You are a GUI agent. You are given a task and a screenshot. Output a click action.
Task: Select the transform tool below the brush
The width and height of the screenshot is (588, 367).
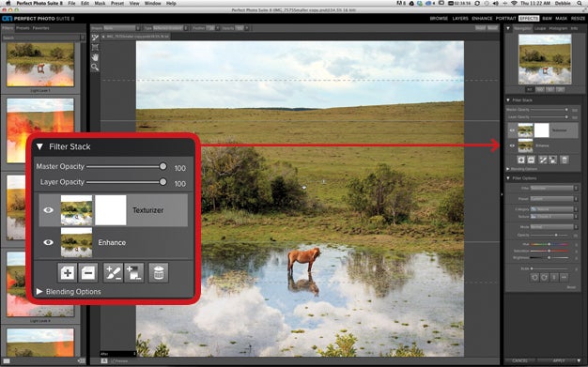[x=95, y=47]
